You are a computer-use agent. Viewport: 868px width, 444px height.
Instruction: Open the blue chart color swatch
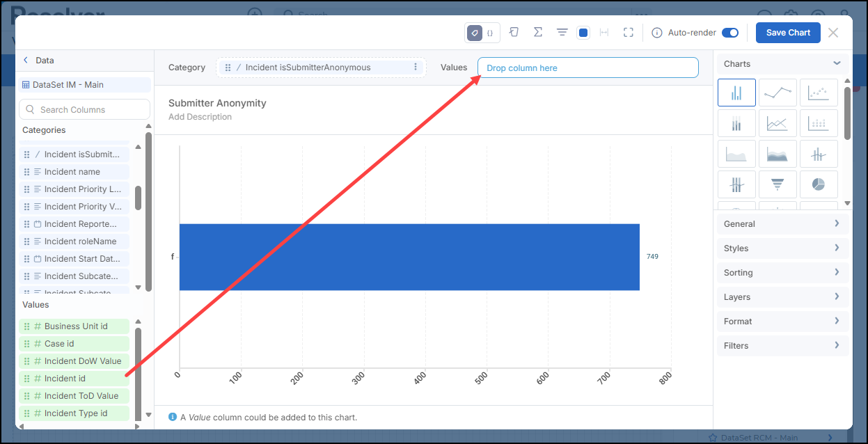[584, 33]
